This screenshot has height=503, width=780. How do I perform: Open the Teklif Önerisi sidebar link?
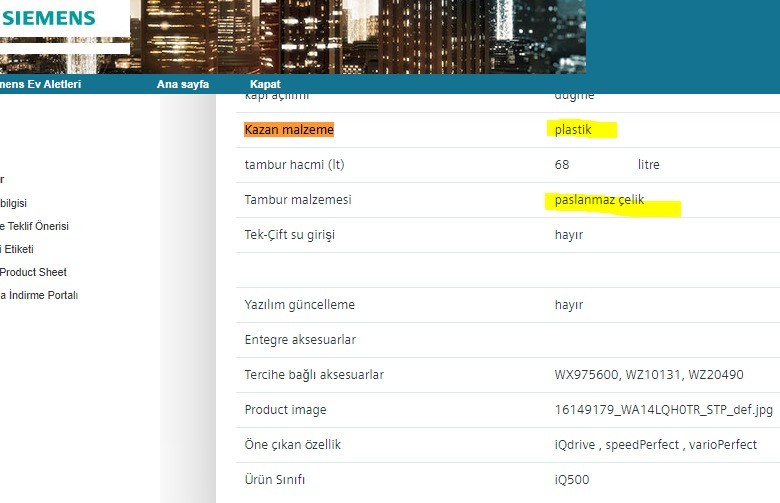point(34,226)
